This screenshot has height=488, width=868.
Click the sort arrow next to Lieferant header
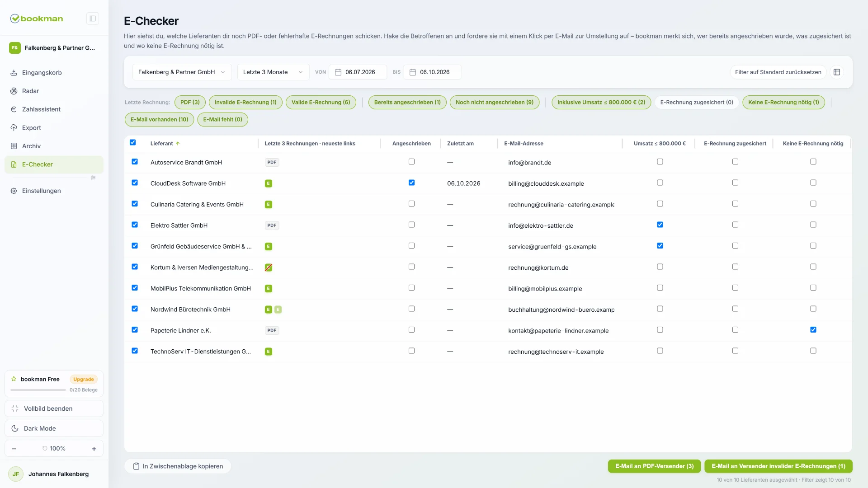(178, 144)
